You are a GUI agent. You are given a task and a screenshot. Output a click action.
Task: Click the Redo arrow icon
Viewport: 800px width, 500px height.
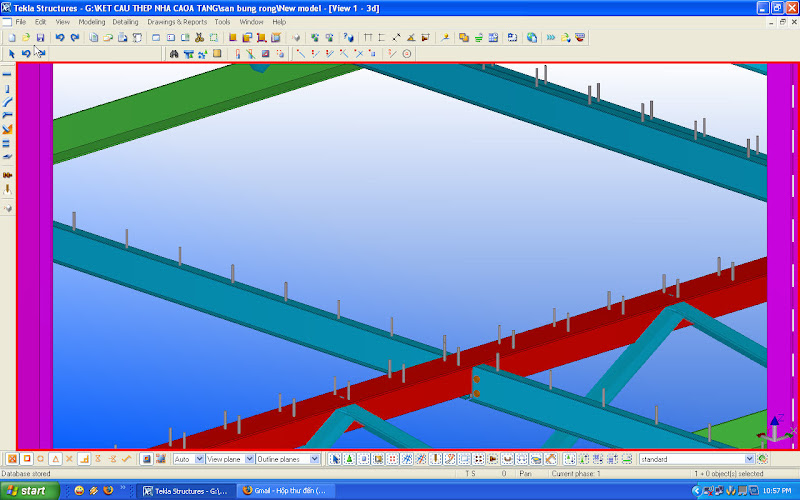[x=74, y=38]
